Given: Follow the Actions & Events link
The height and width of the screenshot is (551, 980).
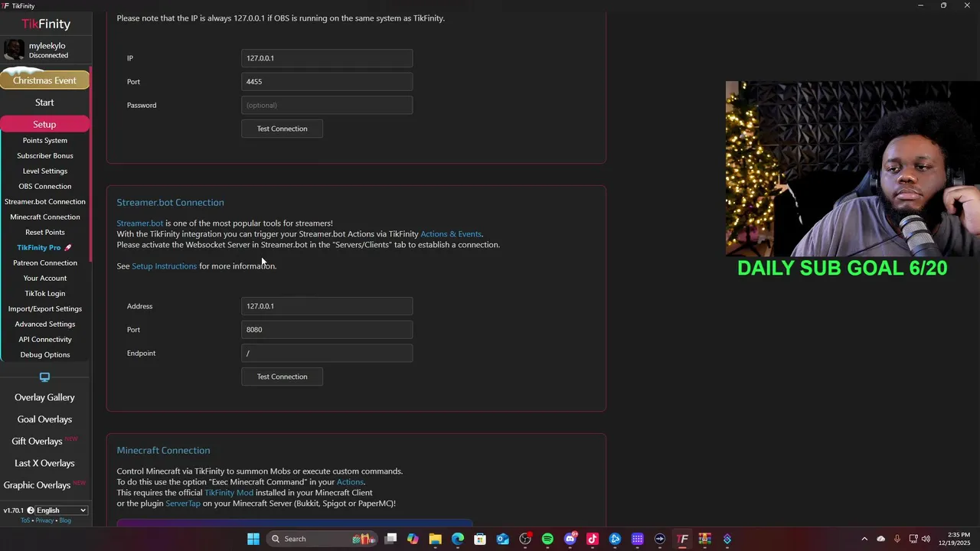Looking at the screenshot, I should click(x=451, y=234).
